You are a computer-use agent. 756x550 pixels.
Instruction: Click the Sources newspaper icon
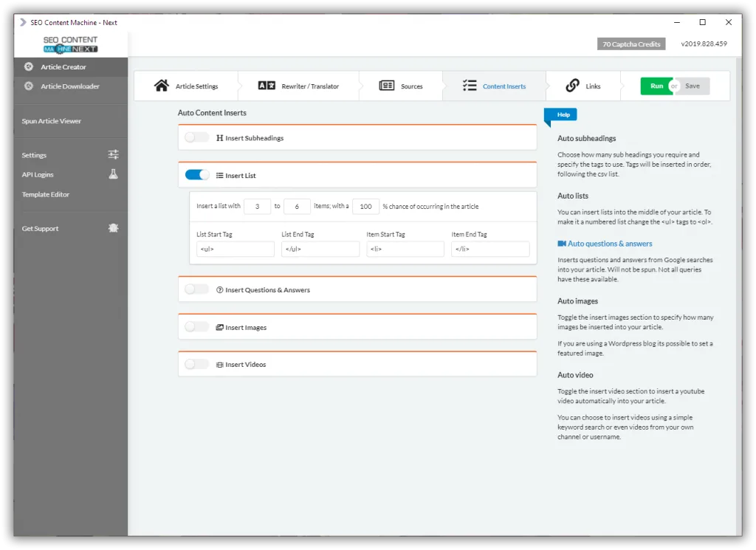click(x=387, y=86)
